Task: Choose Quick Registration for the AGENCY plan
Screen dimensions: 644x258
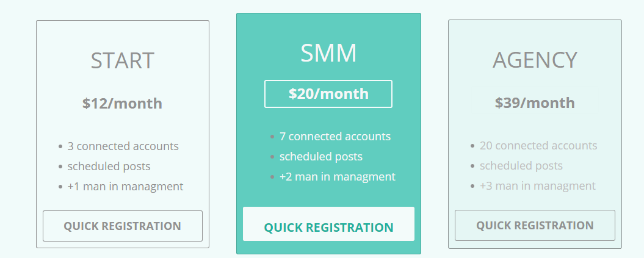Action: [535, 225]
